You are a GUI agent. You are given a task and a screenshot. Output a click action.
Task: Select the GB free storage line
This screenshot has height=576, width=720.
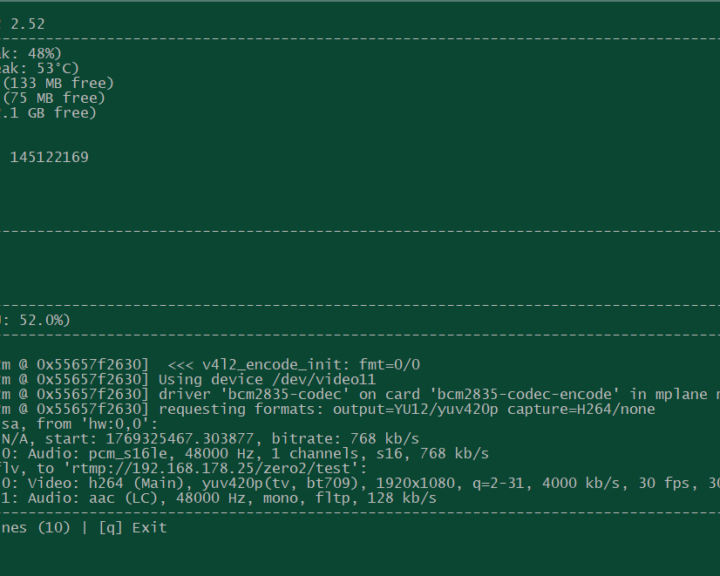coord(48,113)
